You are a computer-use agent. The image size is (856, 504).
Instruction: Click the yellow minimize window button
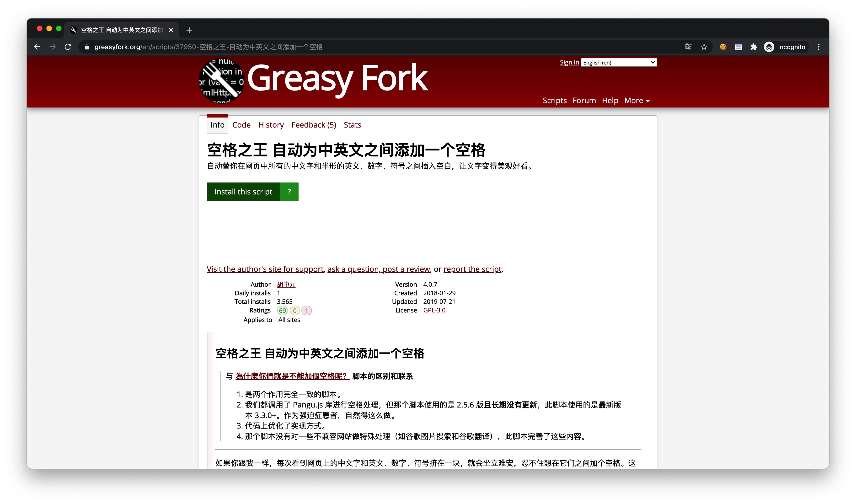(x=49, y=28)
